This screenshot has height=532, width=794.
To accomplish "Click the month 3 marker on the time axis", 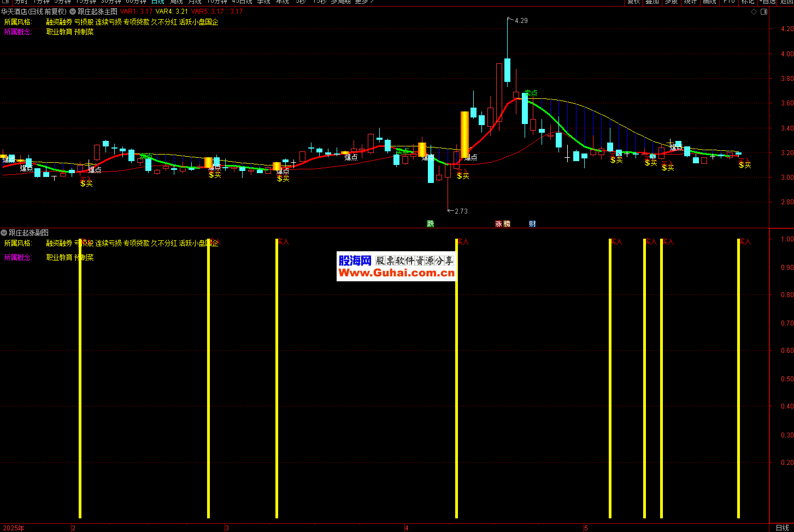I will click(227, 528).
